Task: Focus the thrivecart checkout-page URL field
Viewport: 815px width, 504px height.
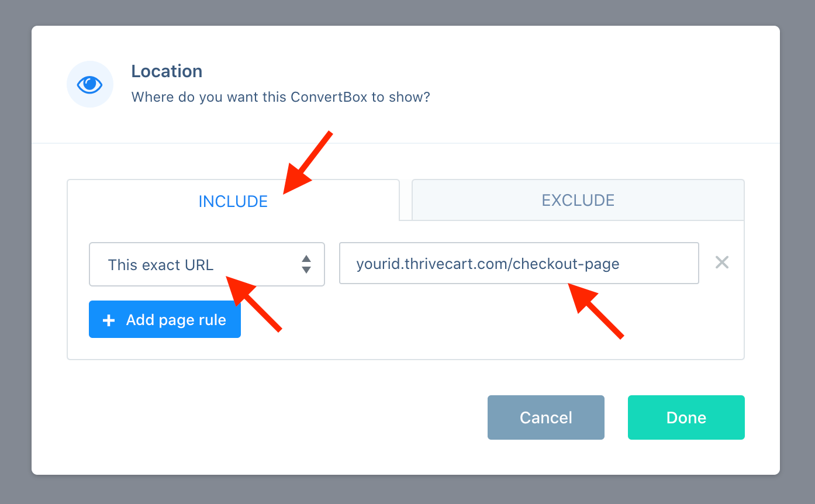Action: point(519,263)
